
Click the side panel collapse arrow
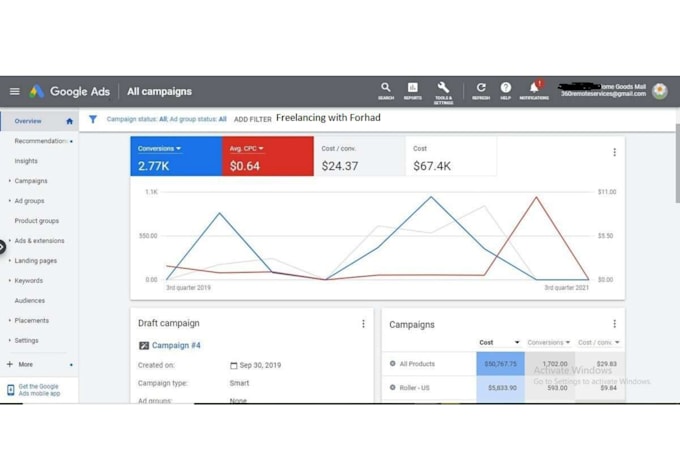pyautogui.click(x=2, y=246)
